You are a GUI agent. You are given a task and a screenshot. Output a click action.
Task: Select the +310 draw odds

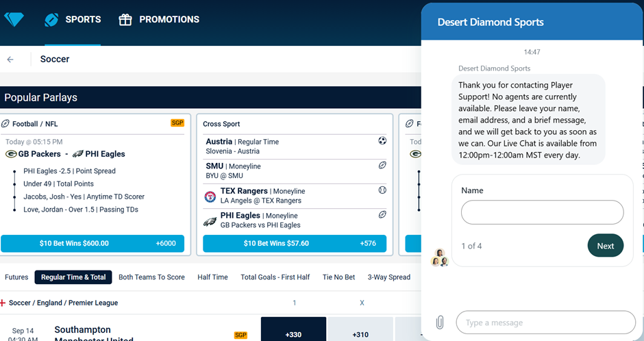(x=360, y=329)
